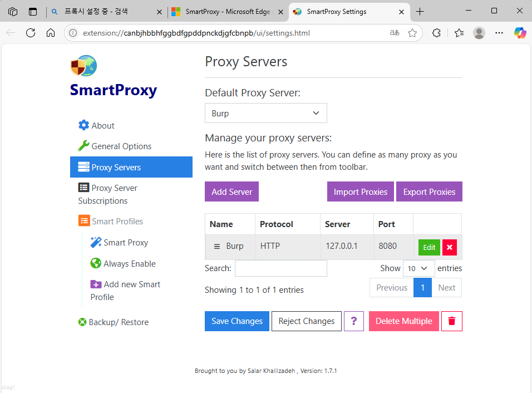
Task: Select the Proxy Servers sidebar item
Action: [x=131, y=167]
